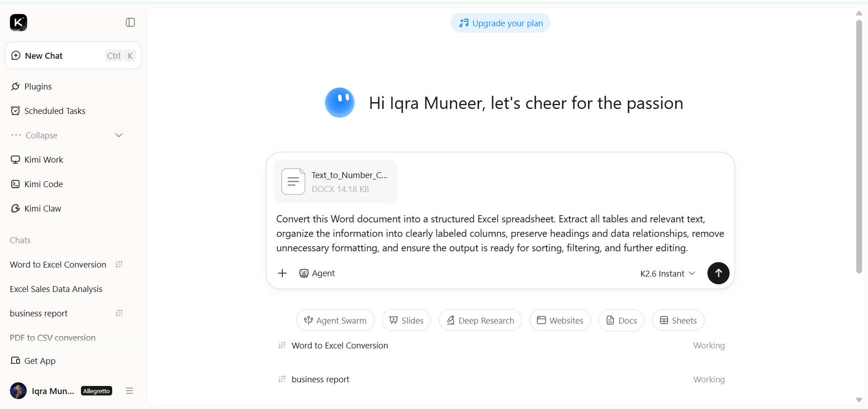Open the PDF to CSV conversion chat
This screenshot has height=409, width=868.
point(52,338)
